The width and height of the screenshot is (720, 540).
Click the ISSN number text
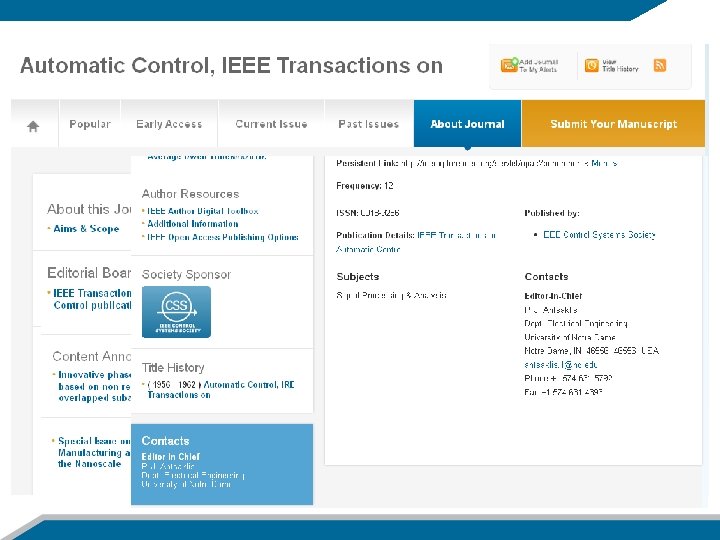(368, 213)
